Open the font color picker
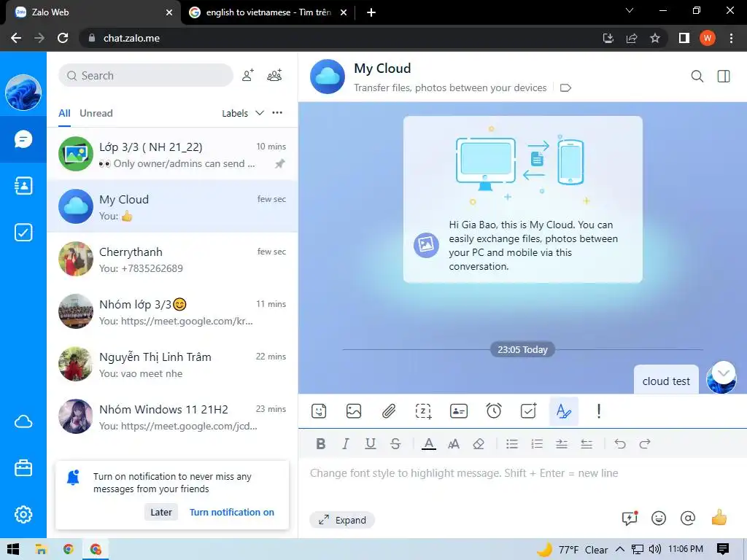The image size is (747, 560). coord(429,444)
